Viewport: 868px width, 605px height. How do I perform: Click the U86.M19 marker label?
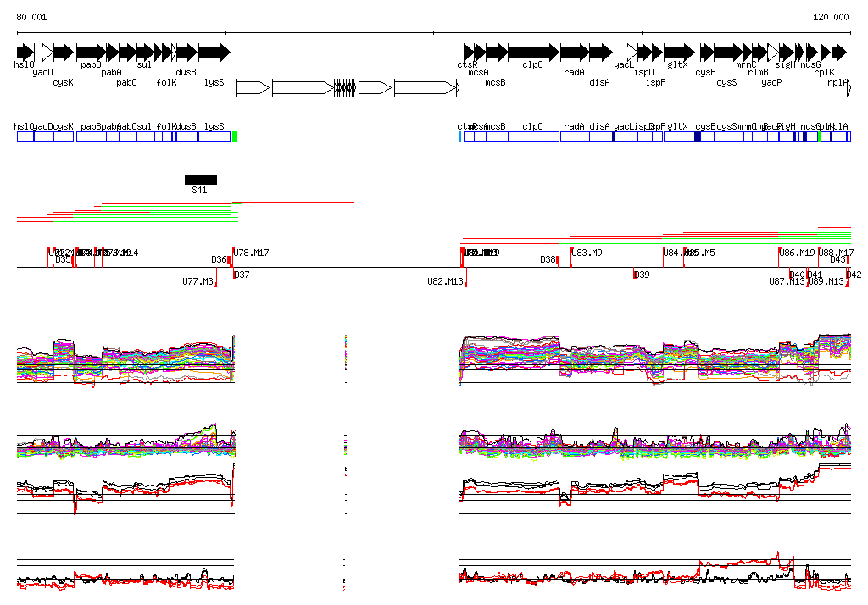[797, 253]
